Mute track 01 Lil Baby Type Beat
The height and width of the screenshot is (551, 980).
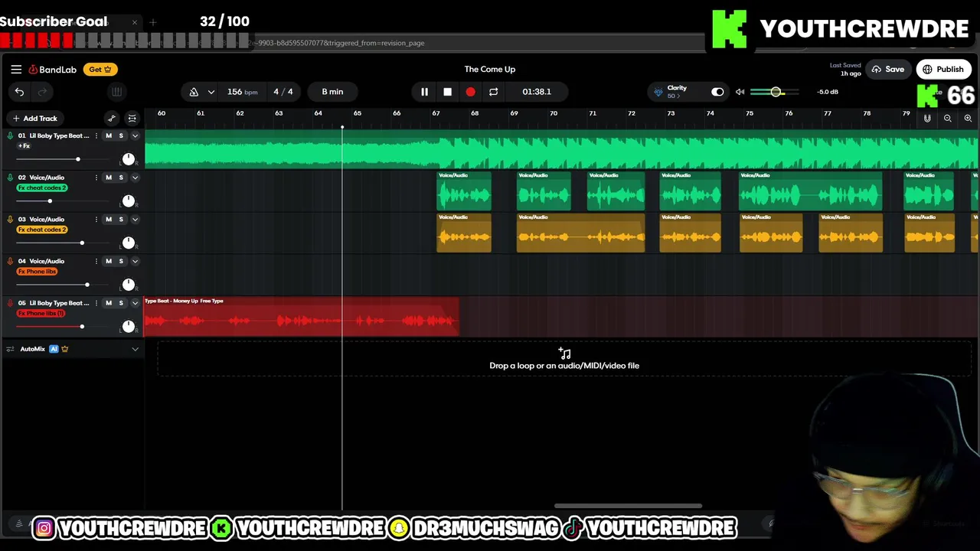109,135
